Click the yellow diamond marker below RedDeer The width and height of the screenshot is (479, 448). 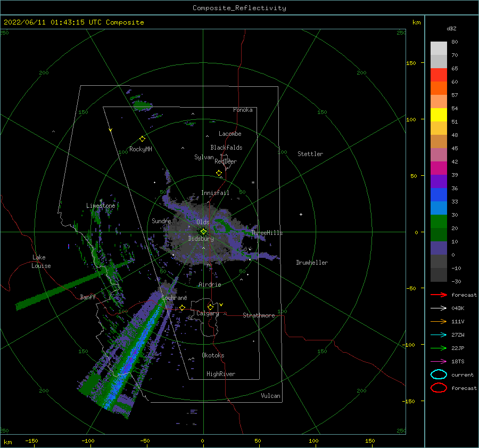pyautogui.click(x=219, y=173)
